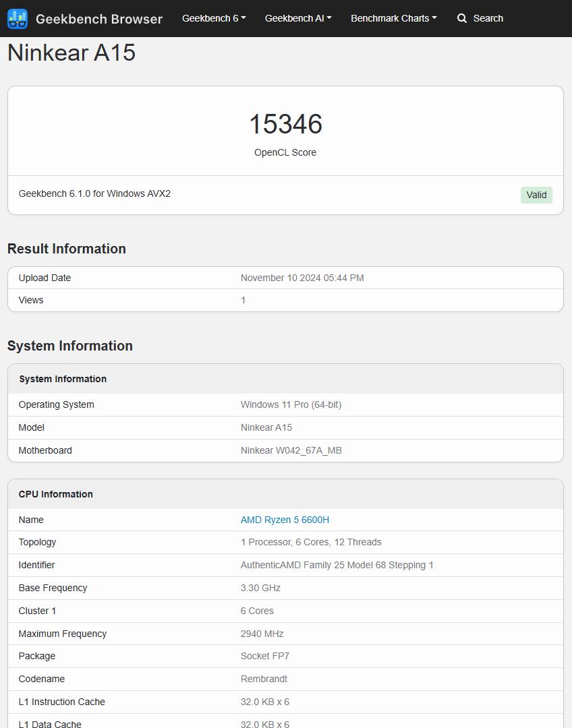Select the Ninkear A15 model value
The width and height of the screenshot is (572, 728).
pos(266,427)
